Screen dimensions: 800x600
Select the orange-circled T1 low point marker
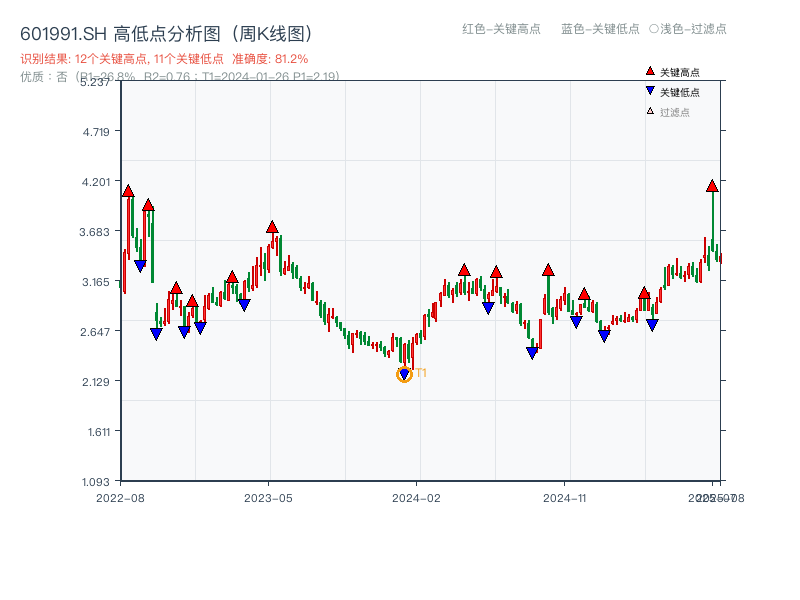click(x=404, y=374)
